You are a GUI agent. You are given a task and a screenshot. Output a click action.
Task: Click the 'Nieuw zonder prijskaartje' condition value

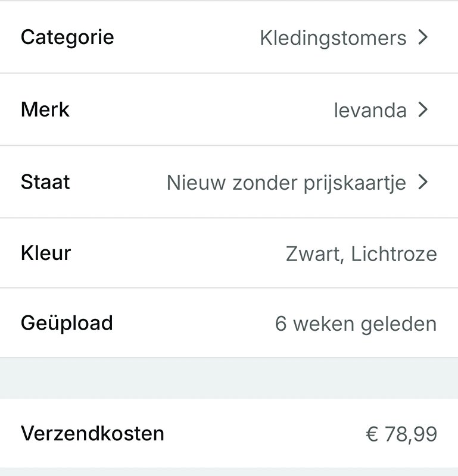(x=286, y=183)
